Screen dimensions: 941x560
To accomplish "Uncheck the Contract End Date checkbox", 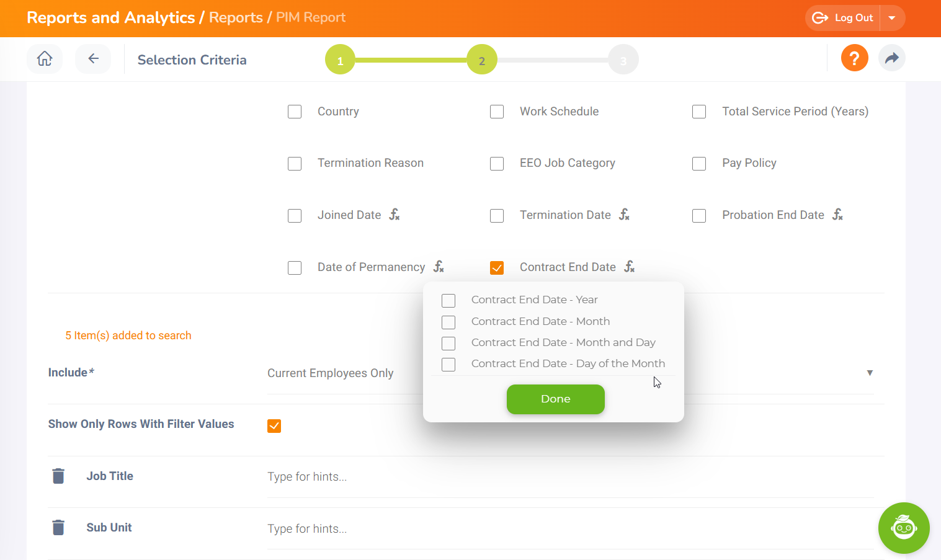I will (497, 268).
